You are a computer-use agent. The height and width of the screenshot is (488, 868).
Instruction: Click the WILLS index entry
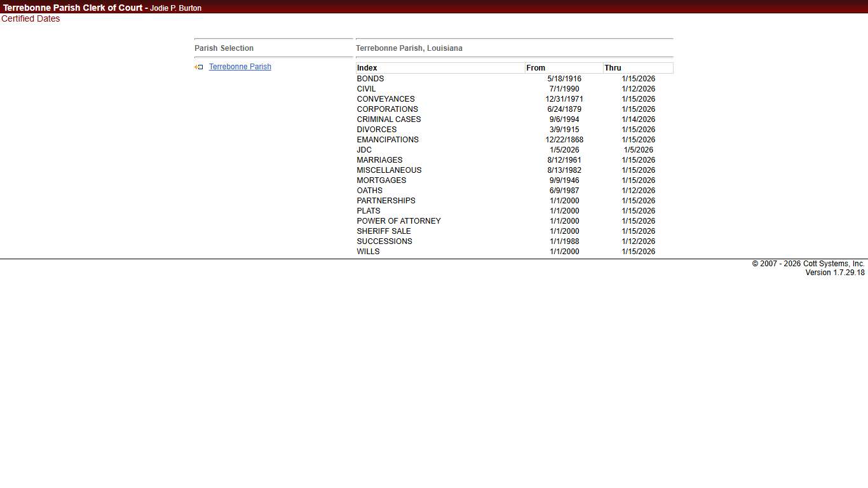[x=368, y=252]
